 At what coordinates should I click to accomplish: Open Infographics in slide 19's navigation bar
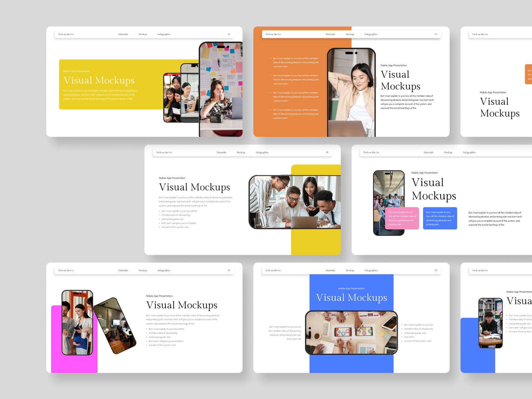164,270
